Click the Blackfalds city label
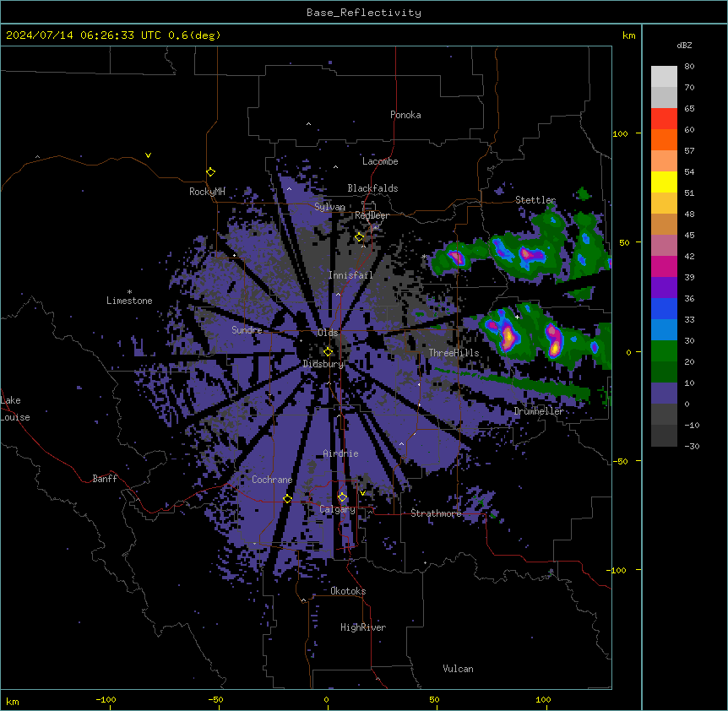 (372, 188)
